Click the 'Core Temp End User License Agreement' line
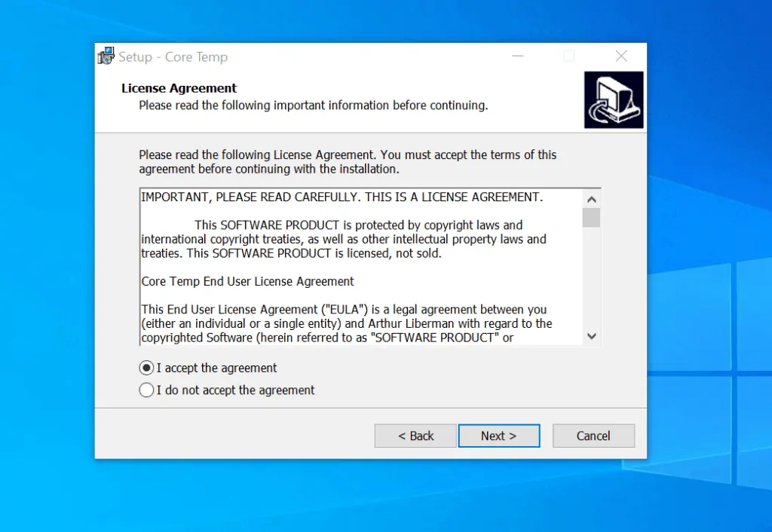Image resolution: width=772 pixels, height=532 pixels. pyautogui.click(x=246, y=281)
